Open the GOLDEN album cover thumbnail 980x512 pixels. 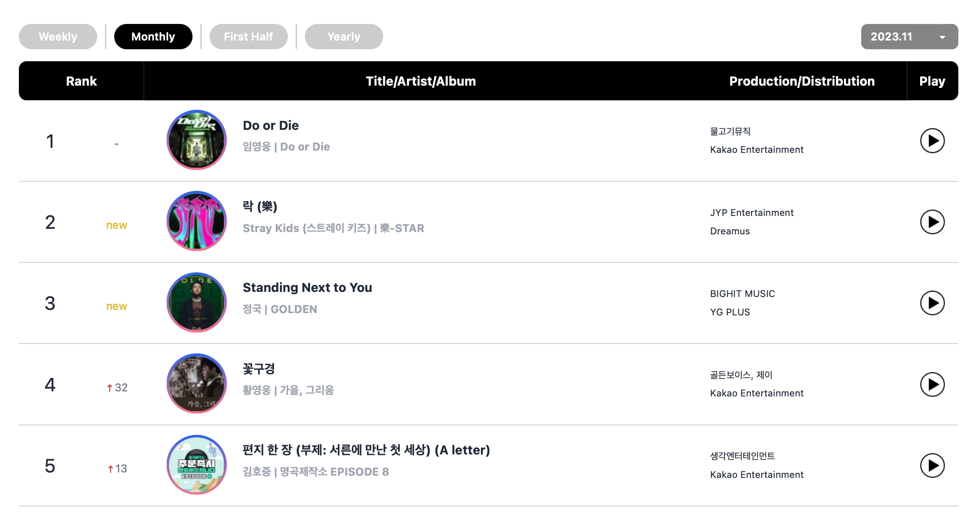(197, 302)
